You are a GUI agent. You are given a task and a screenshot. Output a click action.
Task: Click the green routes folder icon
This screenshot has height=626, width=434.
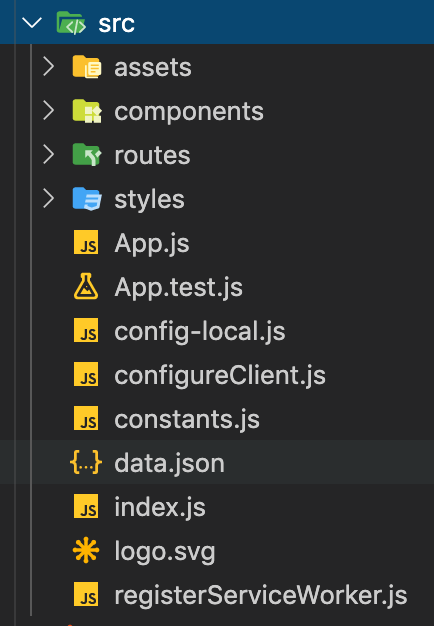[87, 155]
